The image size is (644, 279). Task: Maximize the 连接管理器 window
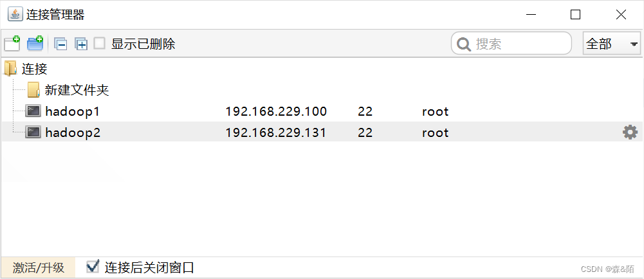575,14
